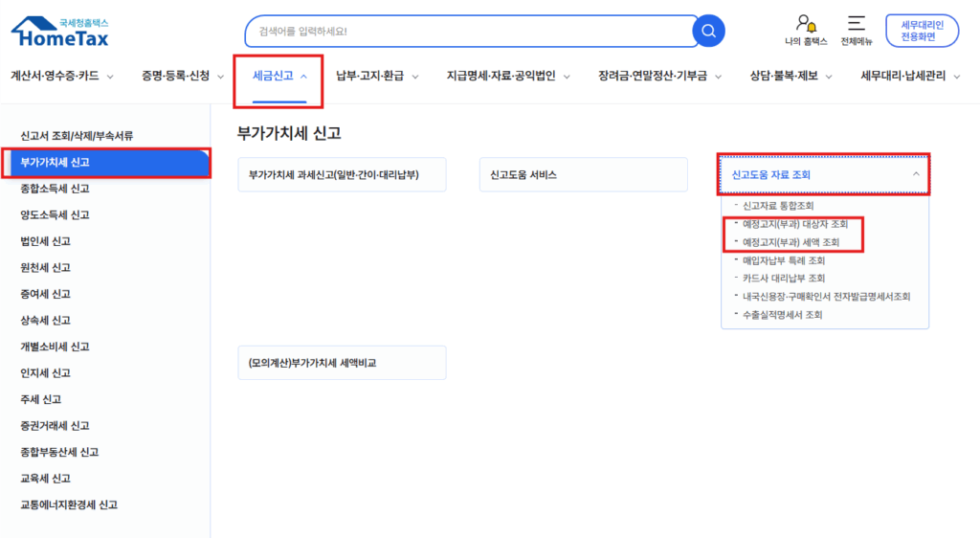Expand the 계산서·영수증·카드 menu
The image size is (980, 538).
pyautogui.click(x=62, y=77)
